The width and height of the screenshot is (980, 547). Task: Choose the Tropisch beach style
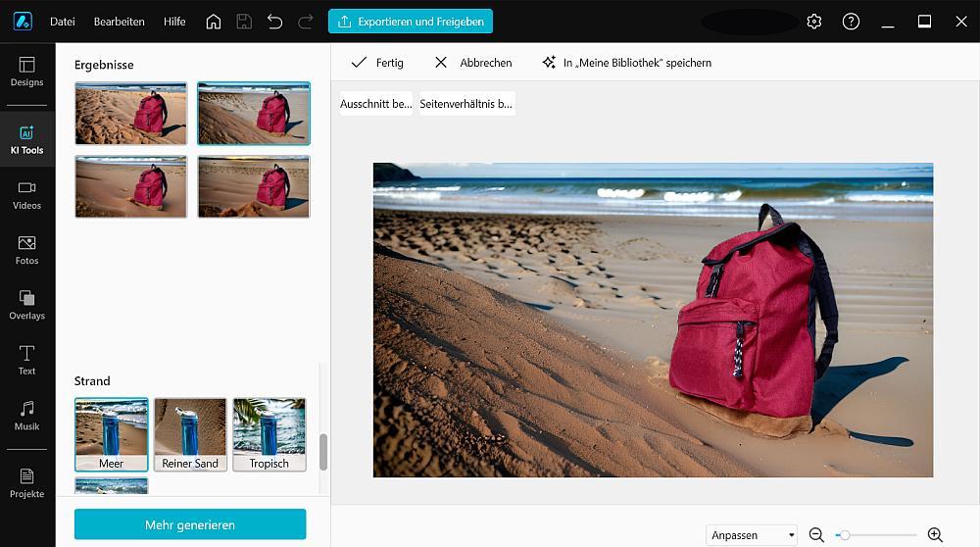coord(269,434)
